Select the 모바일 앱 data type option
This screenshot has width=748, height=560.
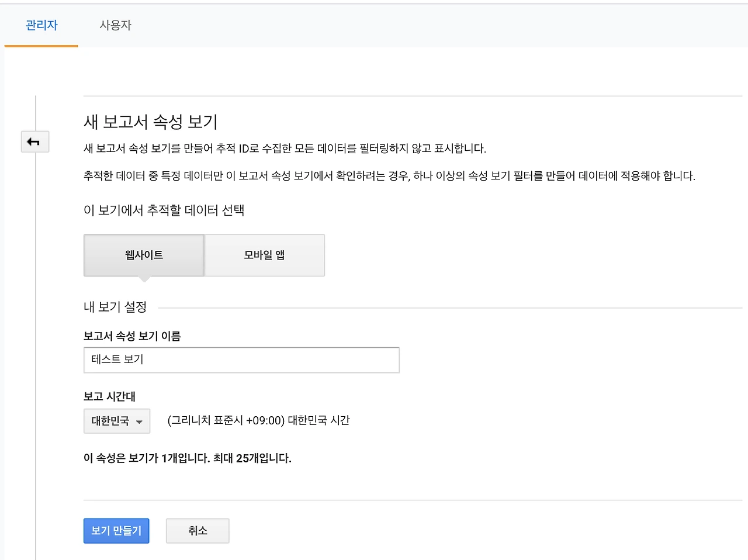coord(265,255)
